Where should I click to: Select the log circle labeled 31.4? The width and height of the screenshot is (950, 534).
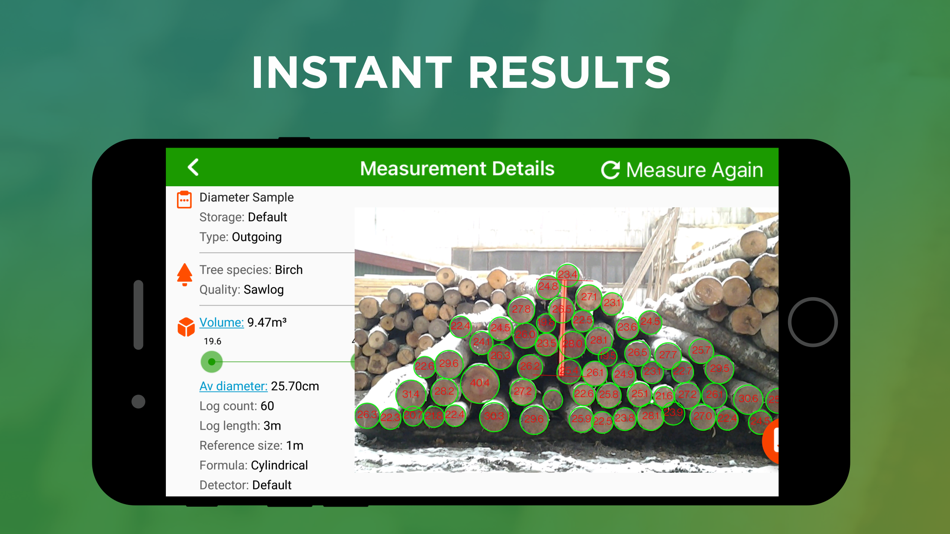coord(411,394)
